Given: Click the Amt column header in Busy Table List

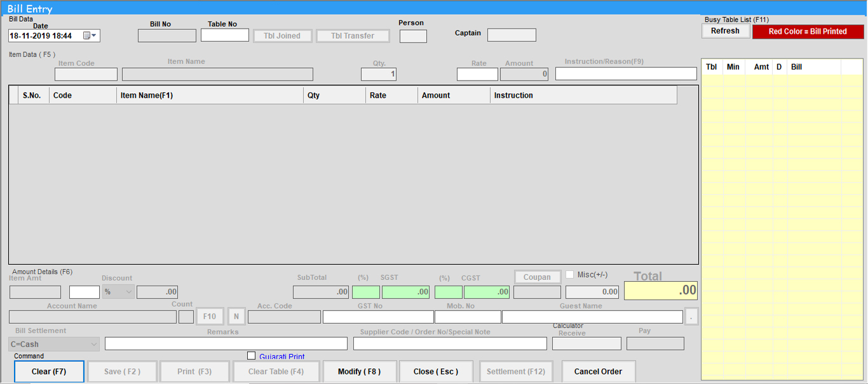Looking at the screenshot, I should [761, 67].
